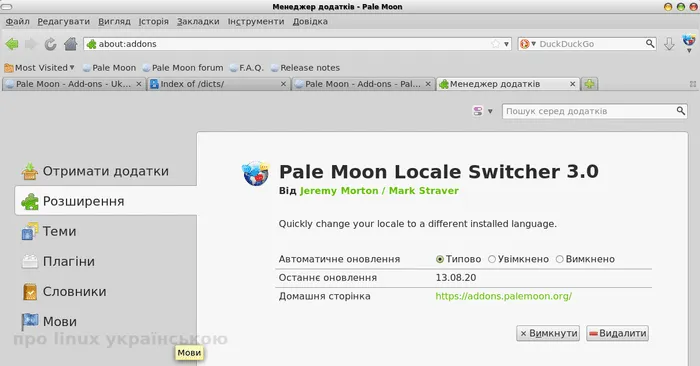Click the add-on search magnifier icon

680,111
